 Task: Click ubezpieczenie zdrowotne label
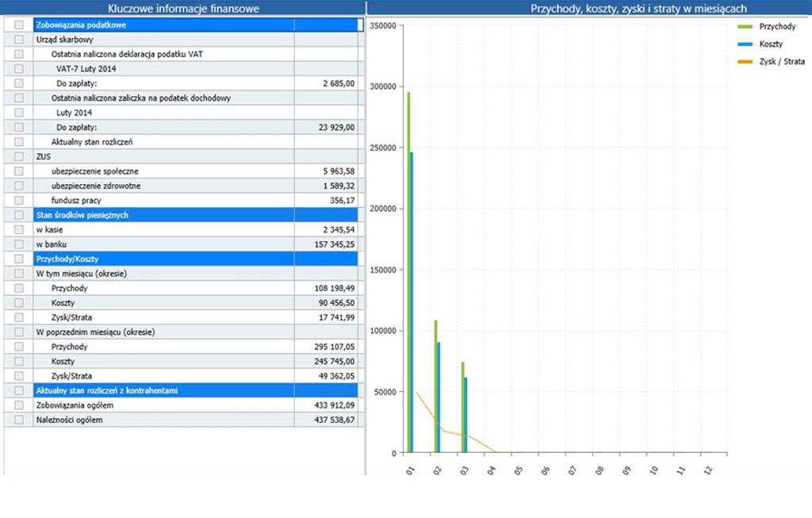click(x=96, y=186)
